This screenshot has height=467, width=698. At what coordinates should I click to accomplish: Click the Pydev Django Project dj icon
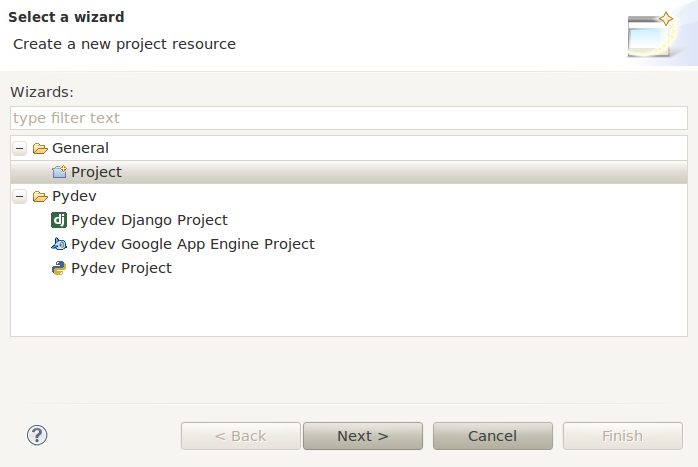pyautogui.click(x=59, y=220)
